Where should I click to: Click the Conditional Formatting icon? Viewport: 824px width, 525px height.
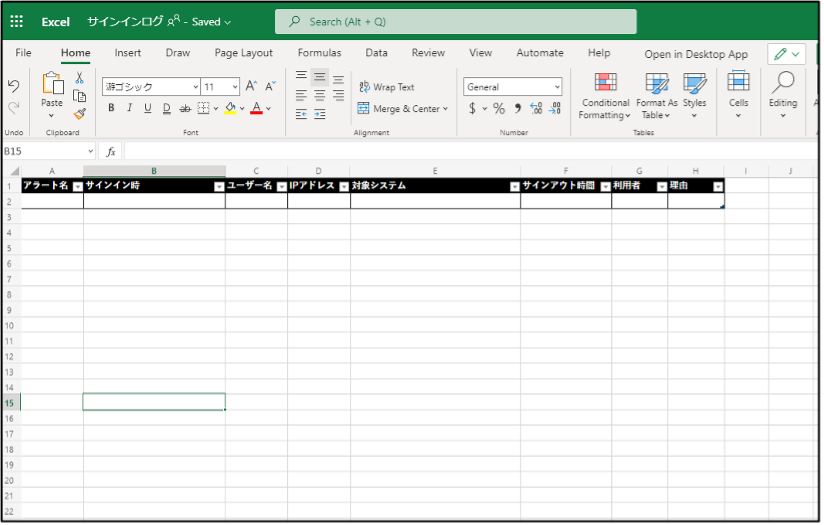(x=605, y=83)
